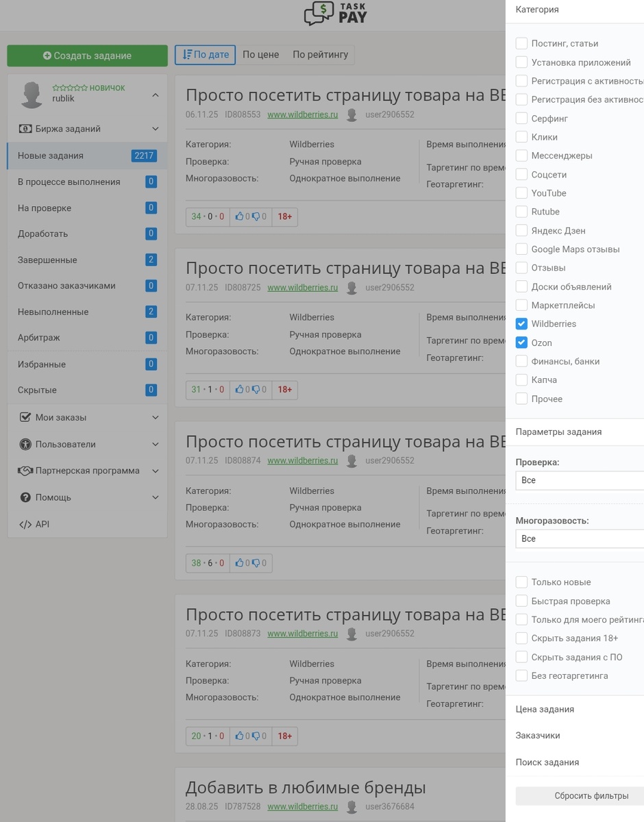Check the Соцсети category filter

(x=521, y=175)
